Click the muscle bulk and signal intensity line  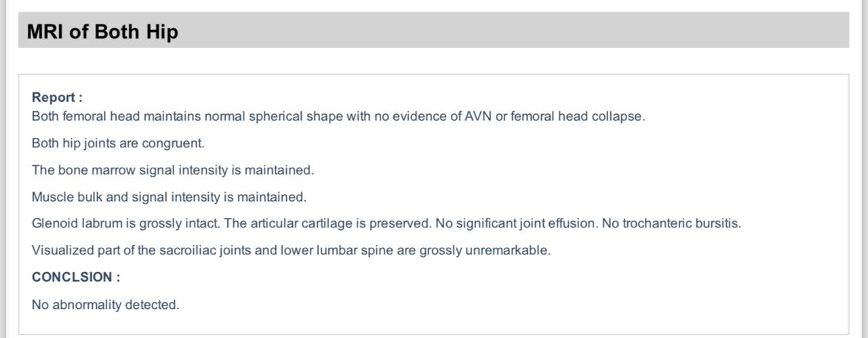[169, 197]
